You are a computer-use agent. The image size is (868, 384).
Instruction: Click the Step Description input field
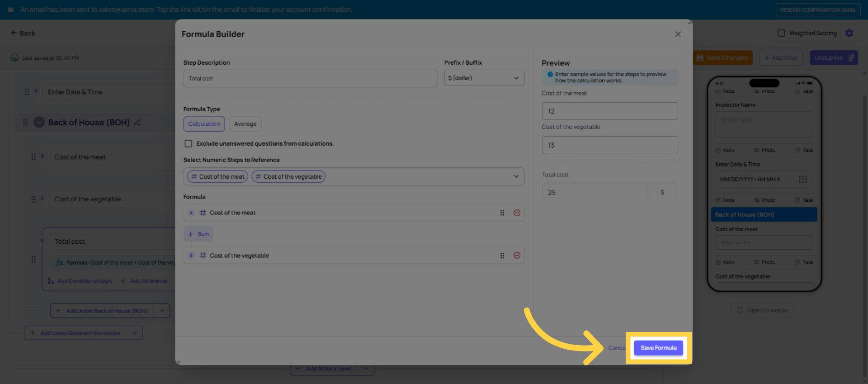click(x=310, y=79)
